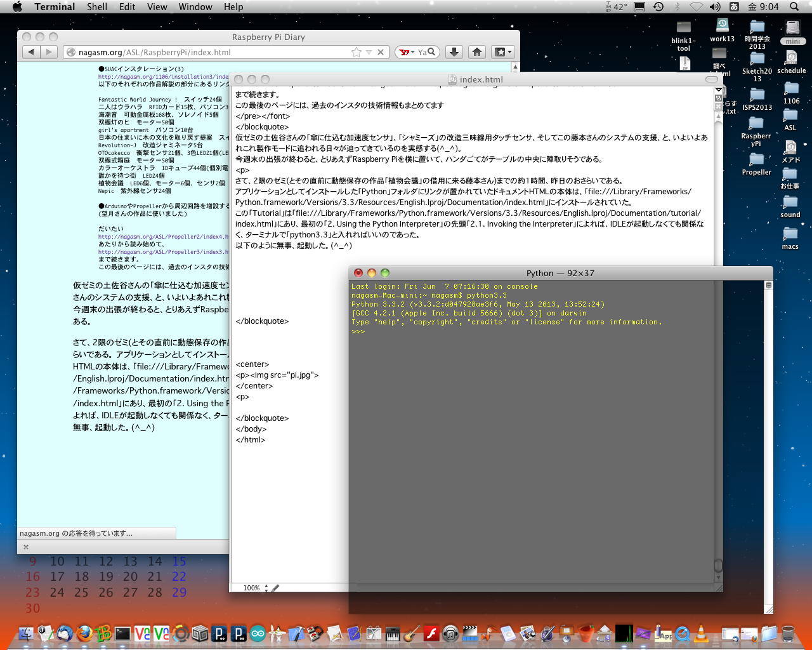Expand the URL history dropdown arrow
The height and width of the screenshot is (650, 812).
tap(369, 52)
